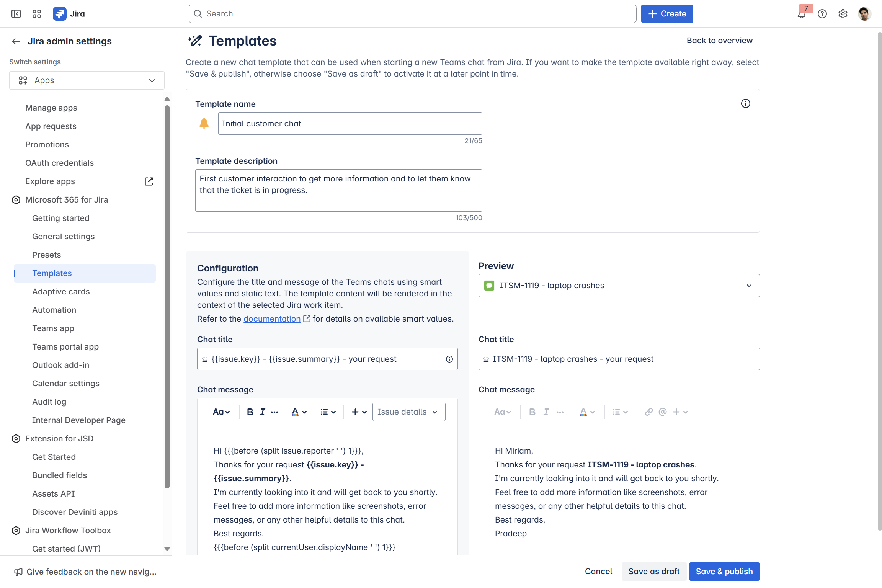Open Adaptive cards in sidebar
Screen dimensions: 882x588
tap(61, 292)
